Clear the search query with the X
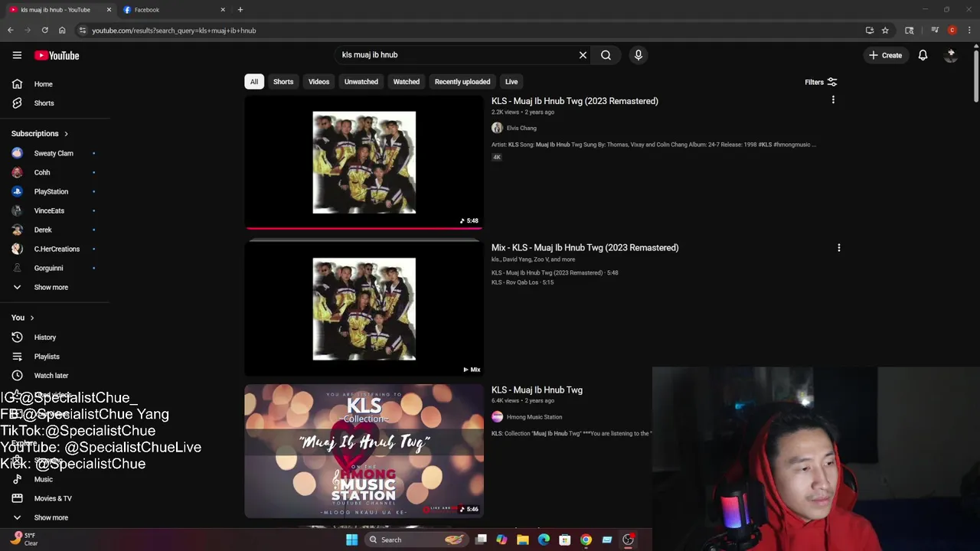 (x=583, y=55)
